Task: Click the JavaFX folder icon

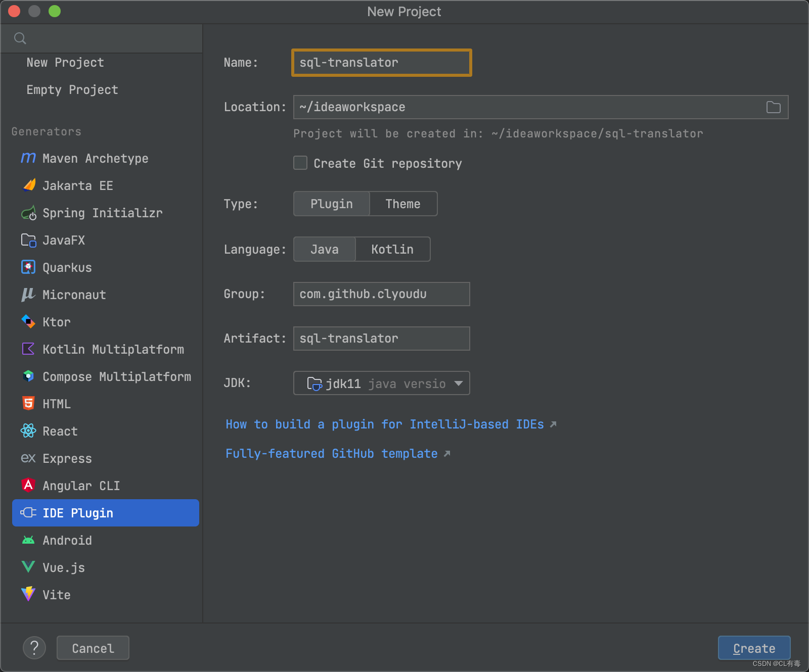Action: [28, 240]
